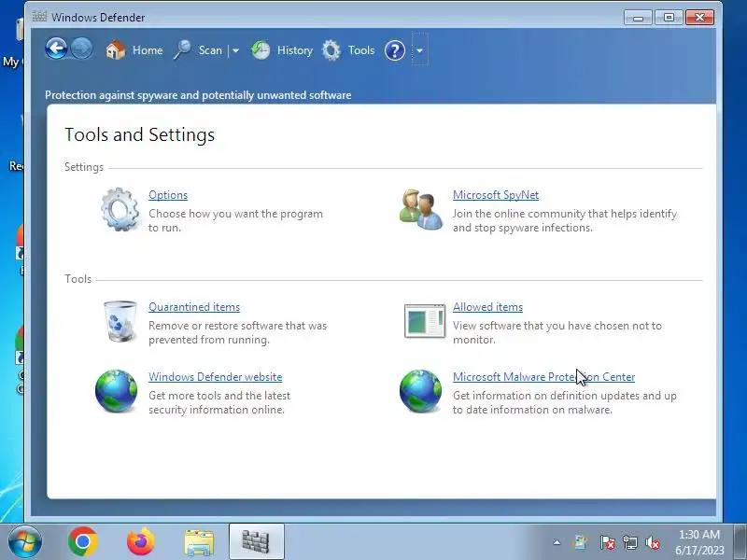The width and height of the screenshot is (747, 560).
Task: Click the Home house icon
Action: [x=115, y=50]
